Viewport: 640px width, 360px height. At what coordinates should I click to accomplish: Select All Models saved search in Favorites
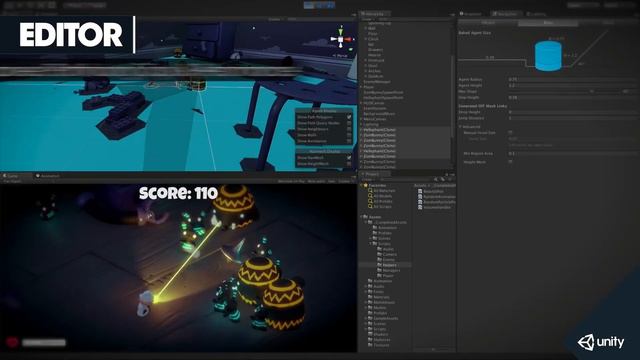[382, 196]
